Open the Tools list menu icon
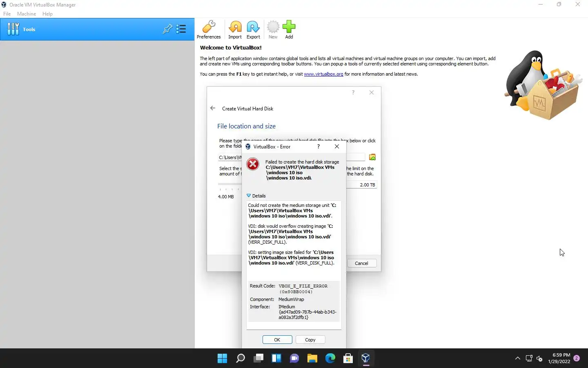The height and width of the screenshot is (368, 588). [x=181, y=29]
